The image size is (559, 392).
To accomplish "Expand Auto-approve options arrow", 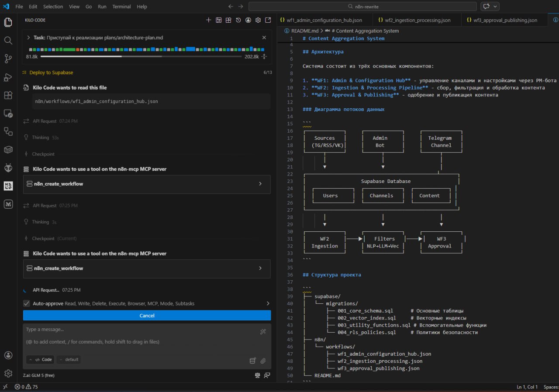I will (x=267, y=303).
